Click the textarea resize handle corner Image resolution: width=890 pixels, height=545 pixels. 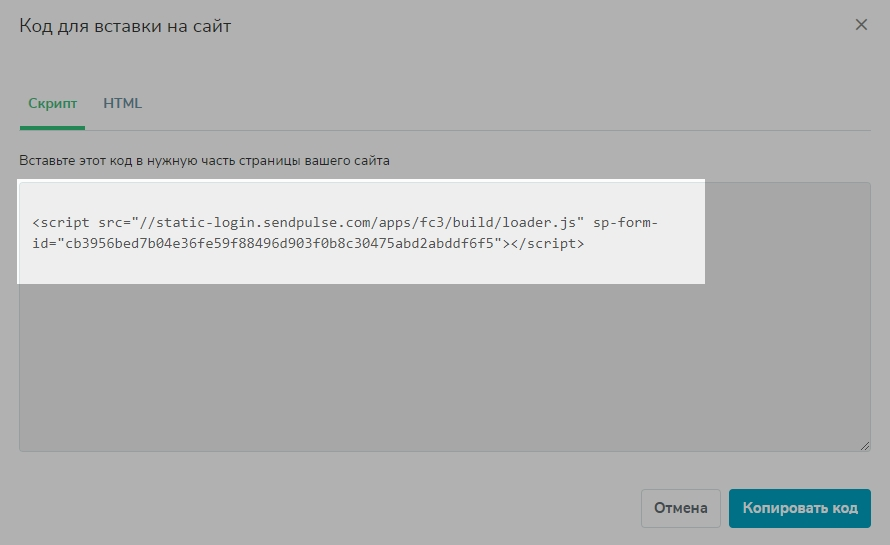[864, 446]
